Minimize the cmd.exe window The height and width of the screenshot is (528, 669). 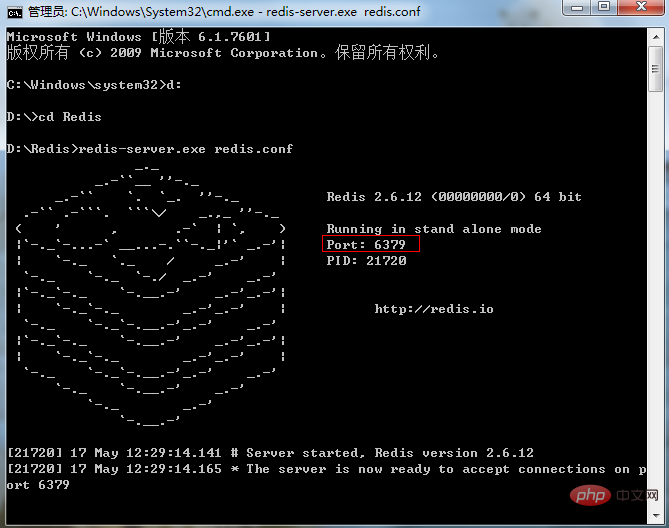tap(577, 7)
